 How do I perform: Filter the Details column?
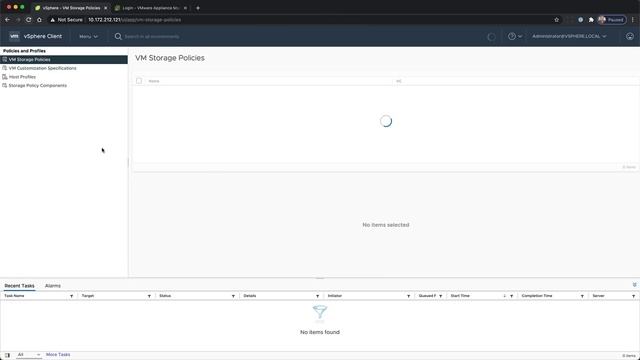(317, 296)
